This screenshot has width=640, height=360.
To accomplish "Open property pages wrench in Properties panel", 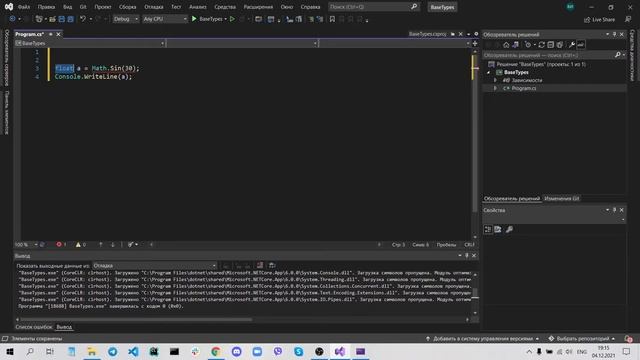I will coord(509,229).
